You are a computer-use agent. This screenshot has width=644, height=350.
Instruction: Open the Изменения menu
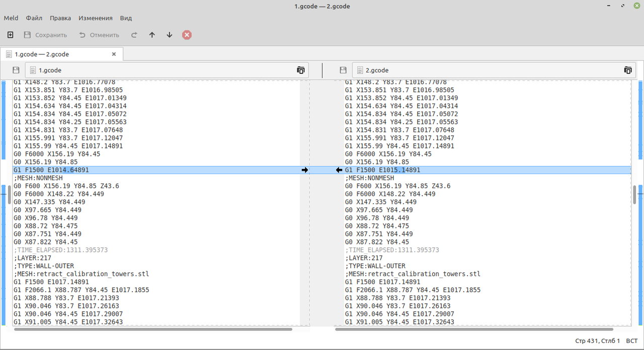96,18
